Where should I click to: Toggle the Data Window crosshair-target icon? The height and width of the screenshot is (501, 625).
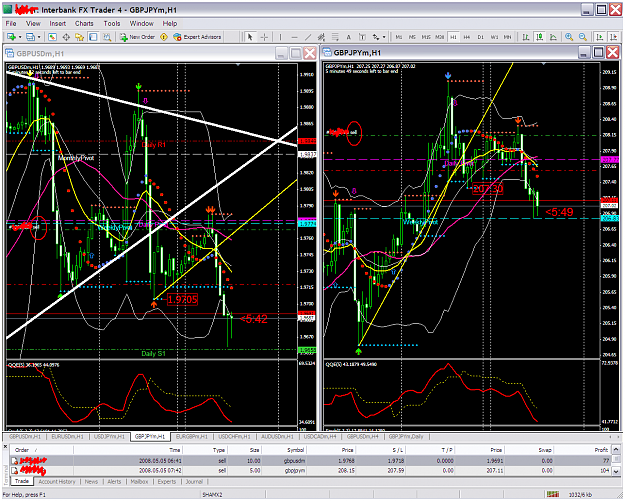[x=66, y=37]
